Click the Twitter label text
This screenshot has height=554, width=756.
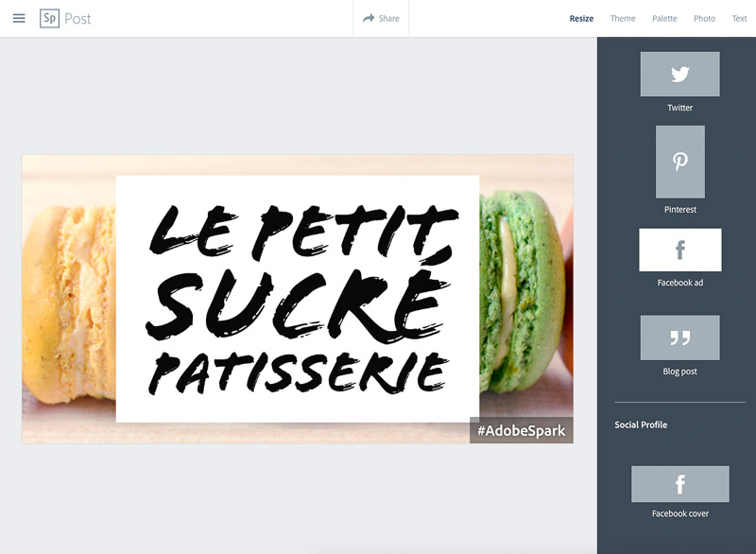click(679, 108)
